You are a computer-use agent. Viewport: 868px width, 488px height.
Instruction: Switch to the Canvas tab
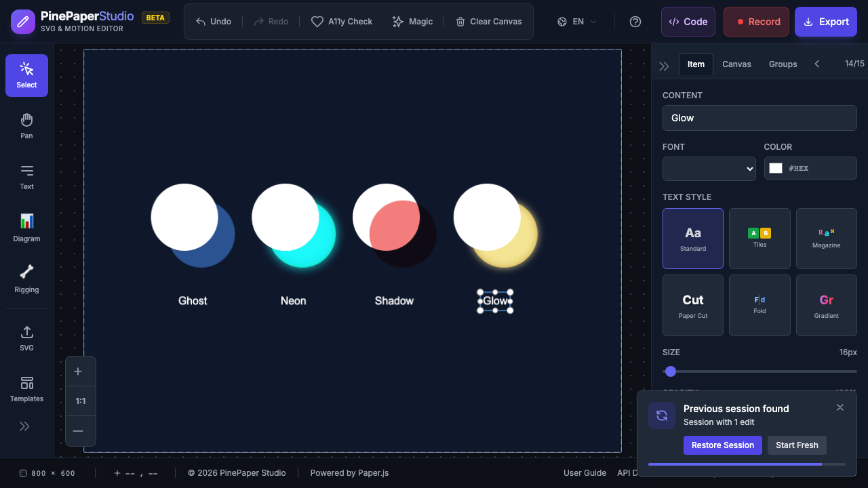[x=736, y=64]
